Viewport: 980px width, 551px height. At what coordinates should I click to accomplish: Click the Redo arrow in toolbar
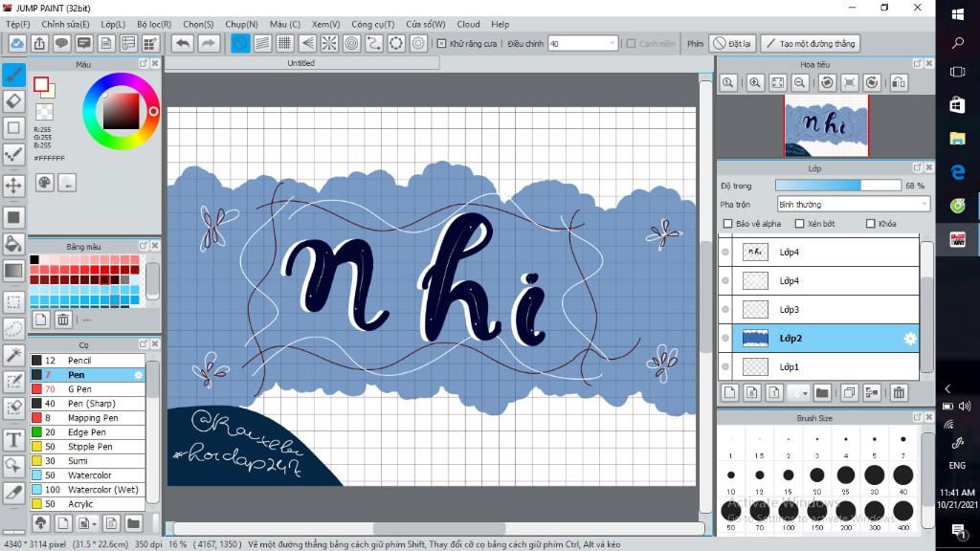coord(208,43)
